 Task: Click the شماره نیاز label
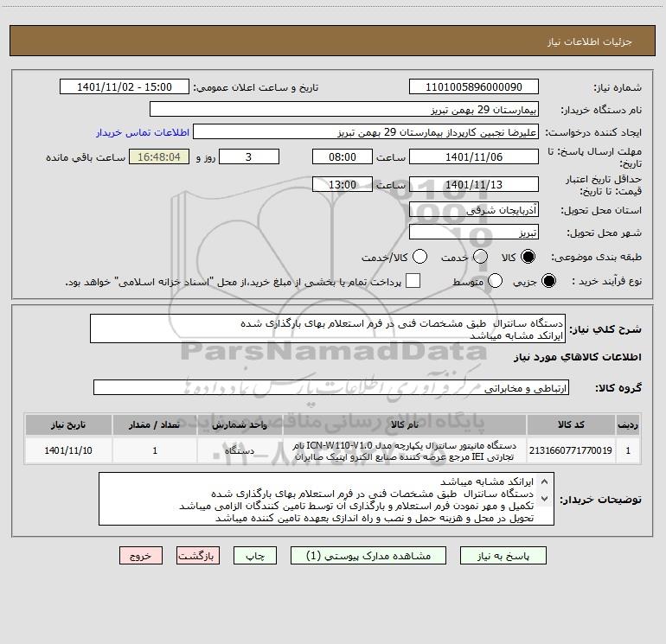click(618, 88)
